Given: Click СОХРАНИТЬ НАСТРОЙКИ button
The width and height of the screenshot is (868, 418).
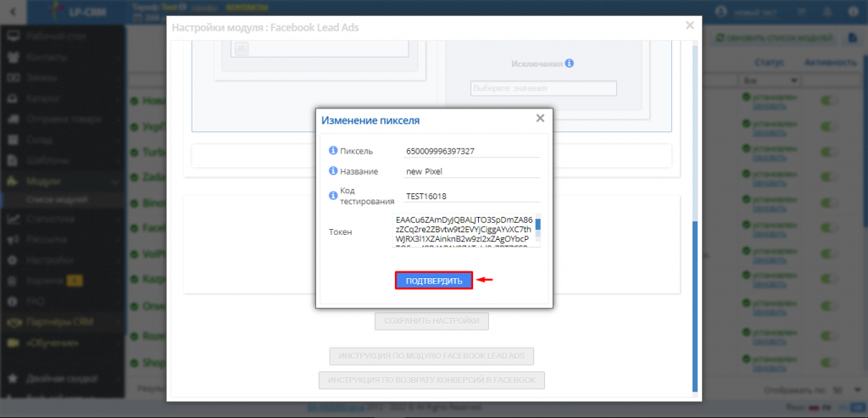Looking at the screenshot, I should click(x=431, y=321).
